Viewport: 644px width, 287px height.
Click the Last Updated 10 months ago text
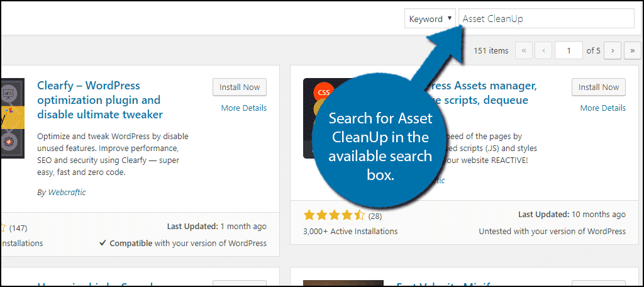point(572,214)
